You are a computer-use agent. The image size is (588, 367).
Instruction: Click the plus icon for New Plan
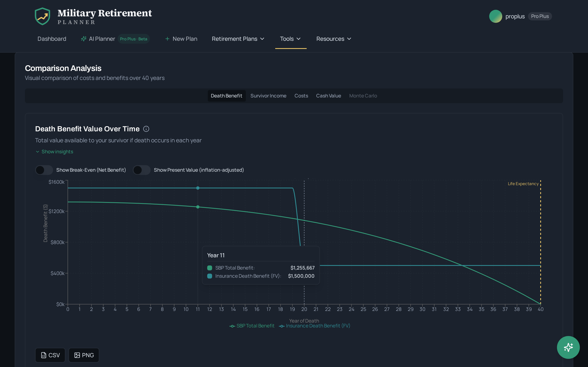(167, 39)
